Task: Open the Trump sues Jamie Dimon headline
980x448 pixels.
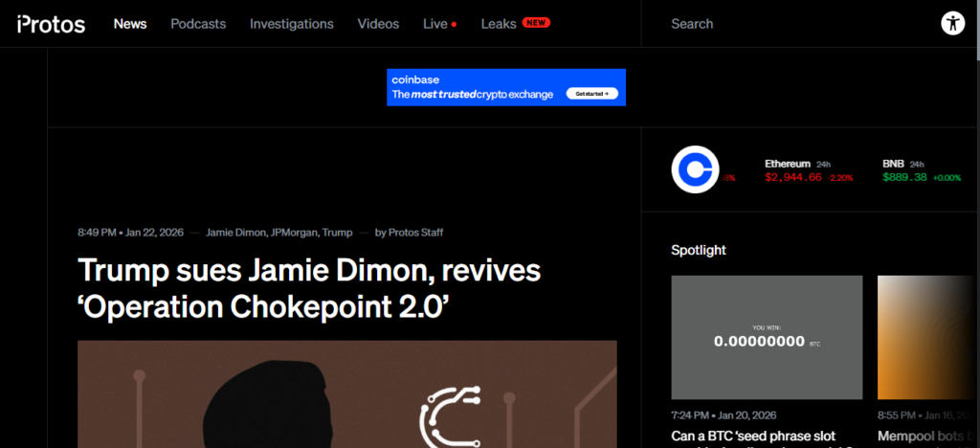Action: coord(309,286)
